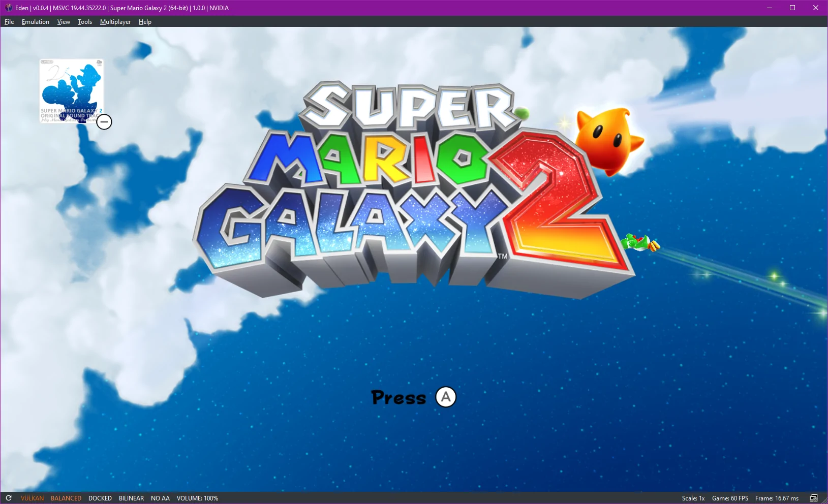Image resolution: width=828 pixels, height=504 pixels.
Task: Toggle the NO AA anti-aliasing button
Action: (160, 498)
